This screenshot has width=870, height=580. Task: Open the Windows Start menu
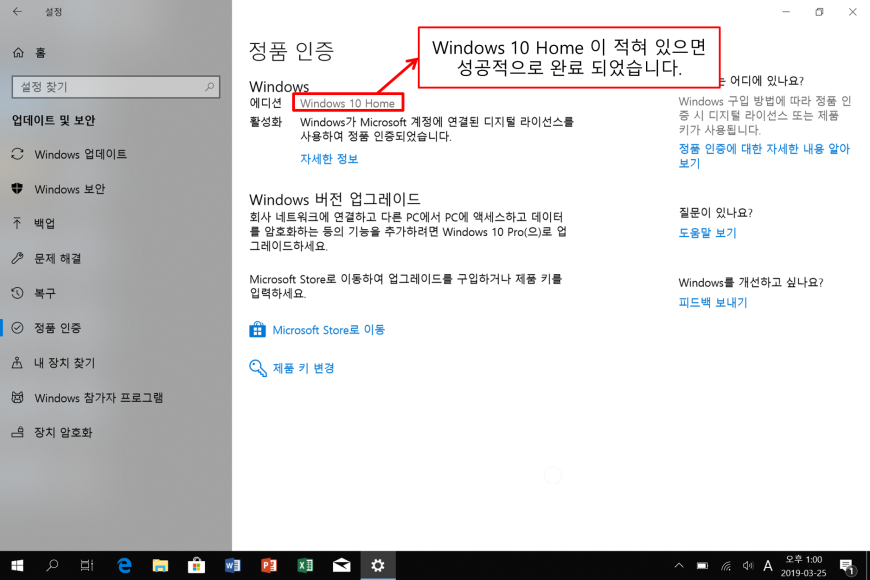tap(17, 566)
